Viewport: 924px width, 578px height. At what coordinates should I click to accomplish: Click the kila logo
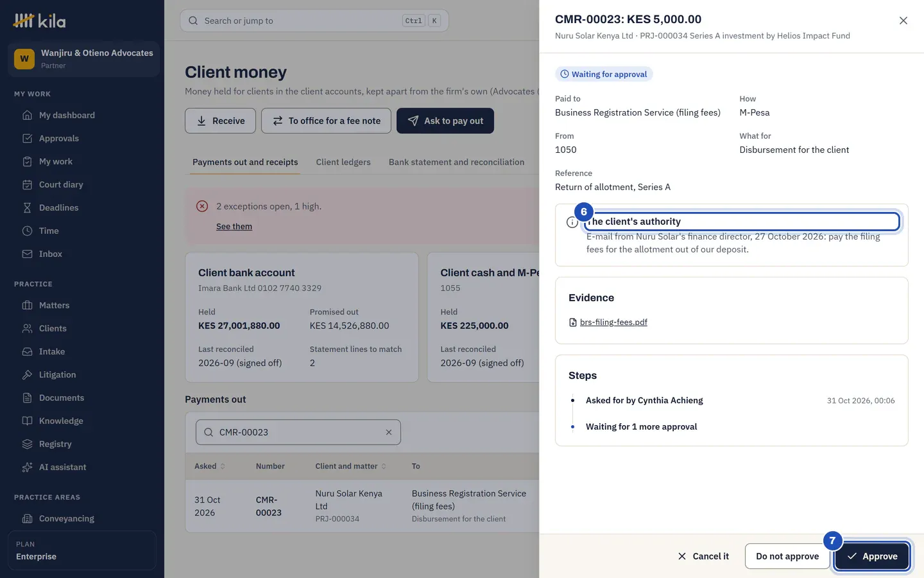pos(40,21)
